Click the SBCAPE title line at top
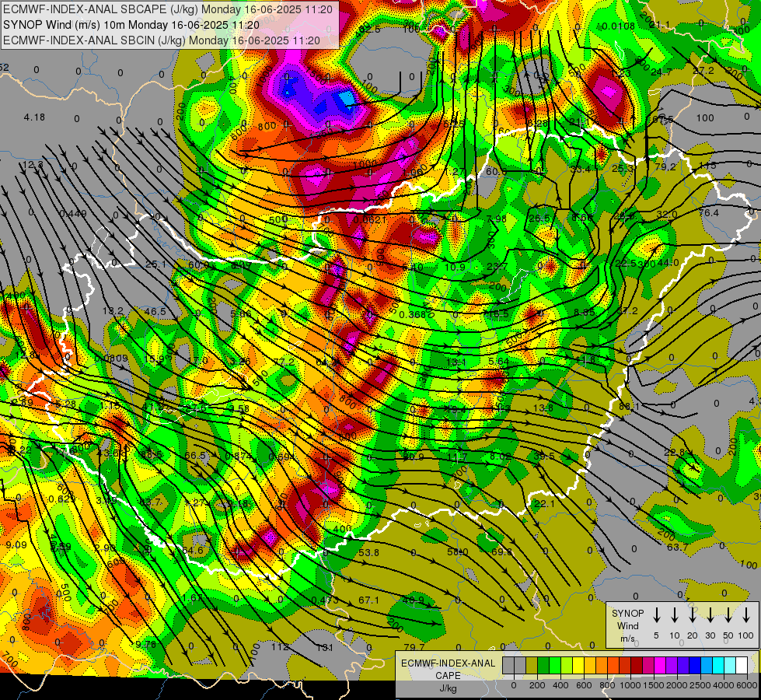 [168, 9]
